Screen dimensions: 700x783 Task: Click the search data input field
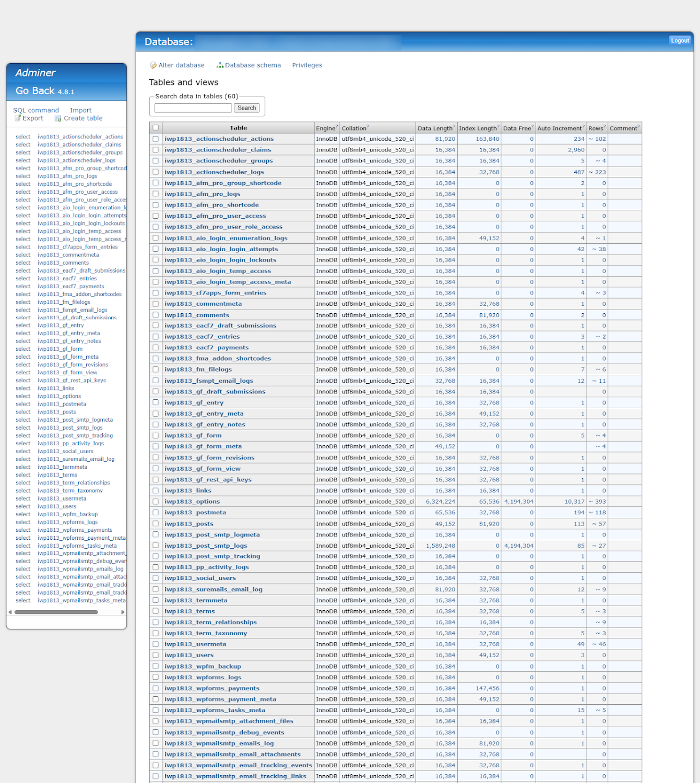[x=193, y=108]
